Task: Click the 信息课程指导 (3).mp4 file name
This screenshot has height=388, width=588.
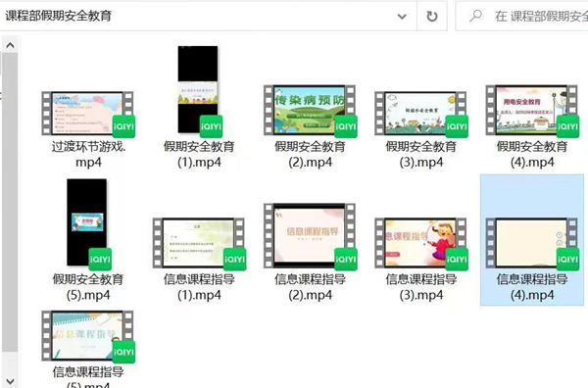Action: (421, 287)
